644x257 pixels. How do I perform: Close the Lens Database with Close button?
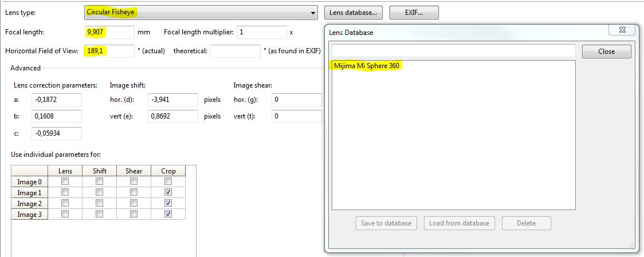point(606,52)
